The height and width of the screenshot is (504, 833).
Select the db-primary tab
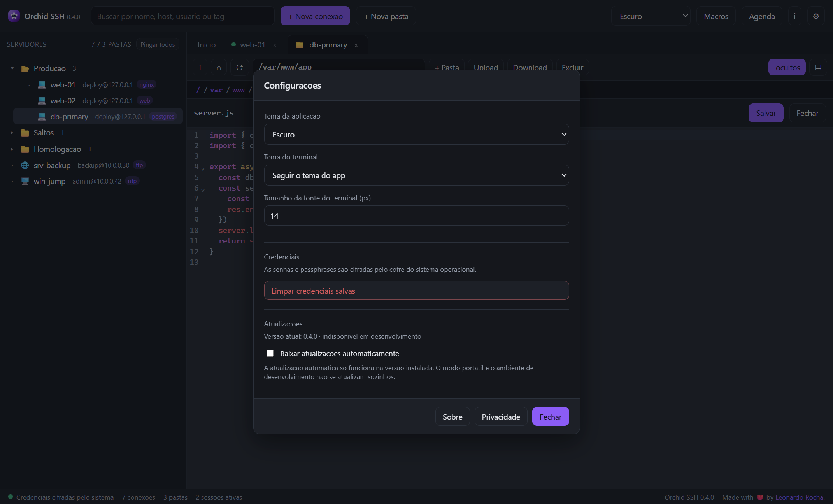(328, 45)
